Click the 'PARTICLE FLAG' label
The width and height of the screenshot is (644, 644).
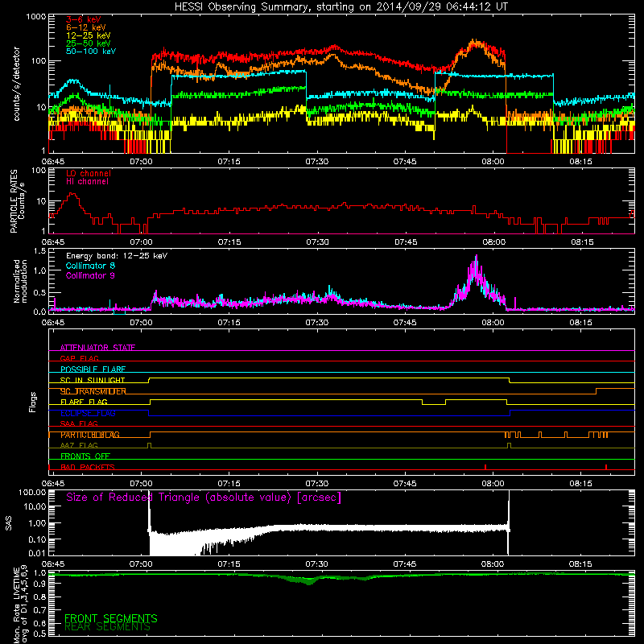(90, 435)
